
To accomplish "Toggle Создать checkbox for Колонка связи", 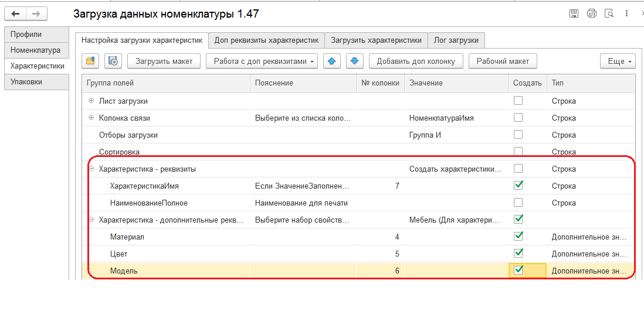I will point(518,118).
